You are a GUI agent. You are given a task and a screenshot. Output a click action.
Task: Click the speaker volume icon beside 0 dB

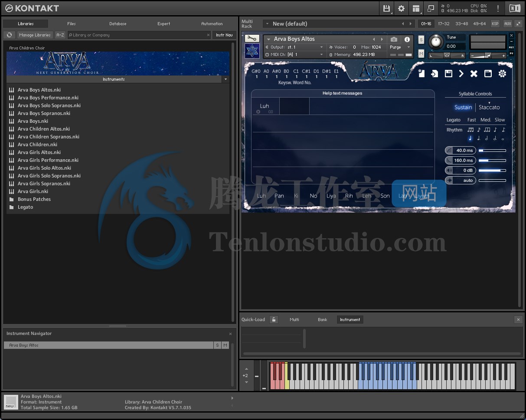449,170
